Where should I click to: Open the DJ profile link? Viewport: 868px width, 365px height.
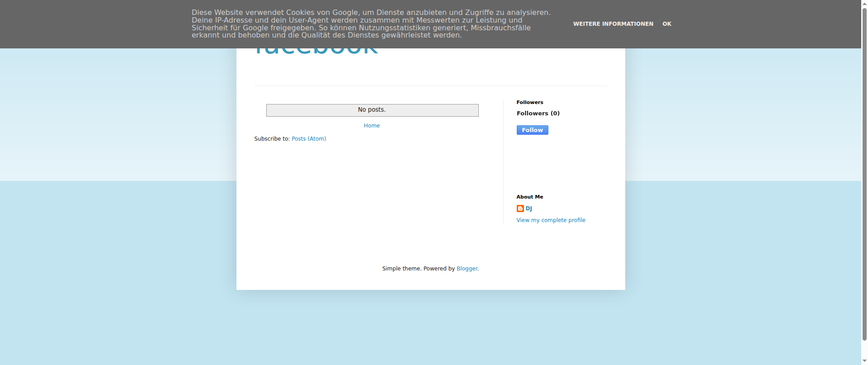click(x=528, y=209)
